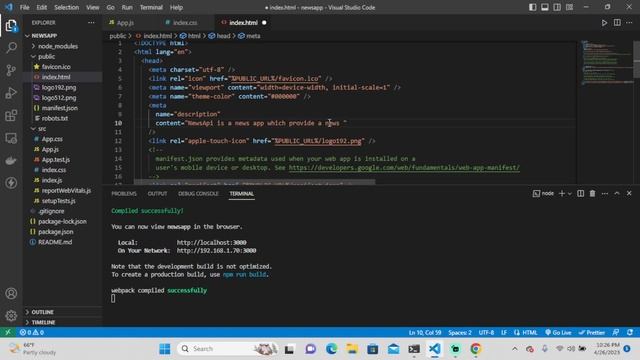Add a new terminal with plus

[x=562, y=193]
